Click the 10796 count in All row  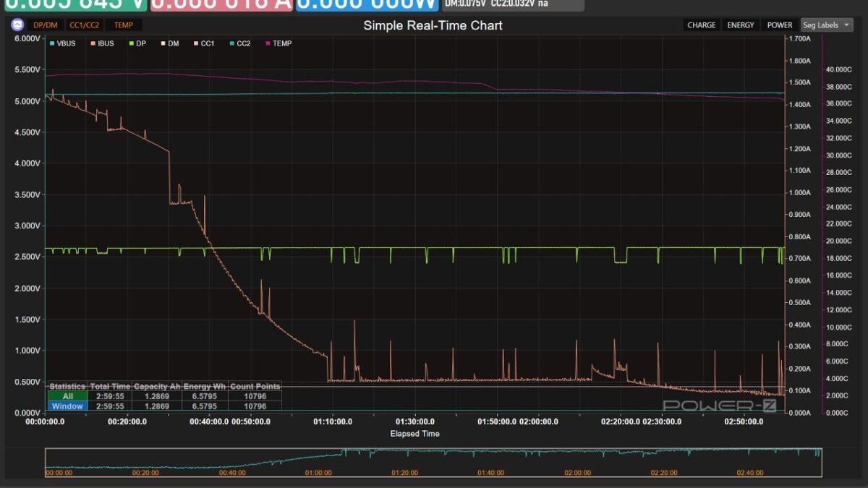click(255, 396)
